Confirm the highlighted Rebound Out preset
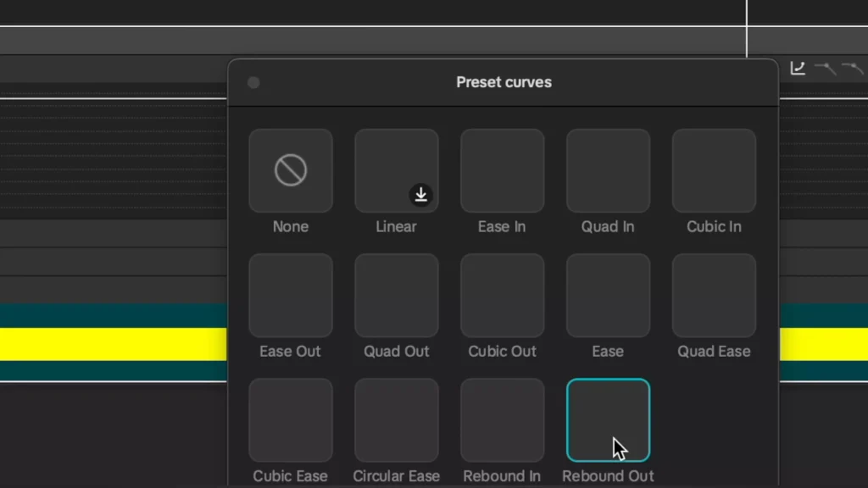 click(608, 419)
